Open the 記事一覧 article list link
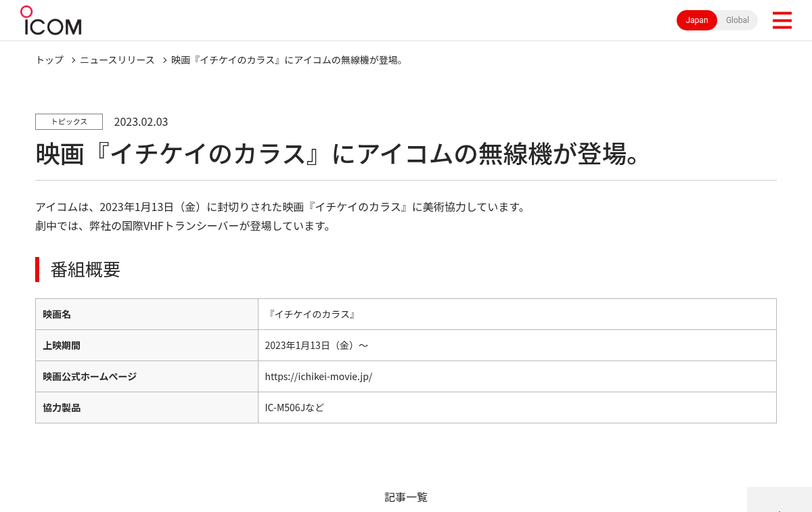Screen dimensions: 812x512 click(406, 497)
